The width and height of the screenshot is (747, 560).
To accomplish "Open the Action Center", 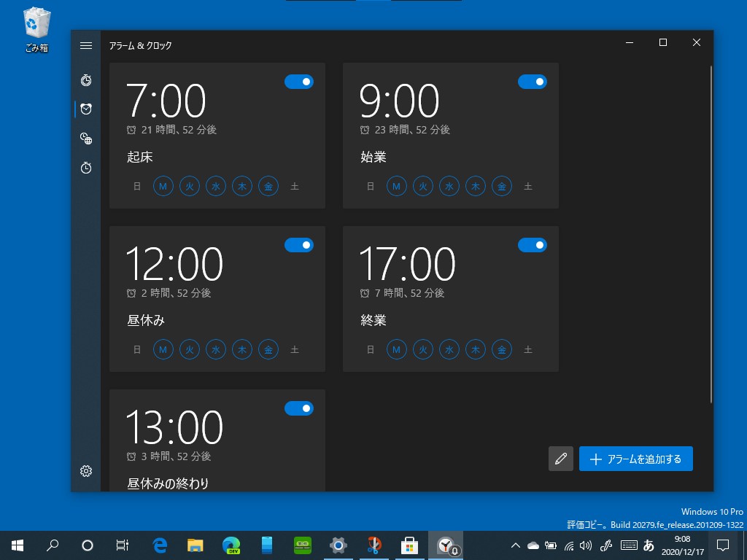I will click(x=721, y=545).
